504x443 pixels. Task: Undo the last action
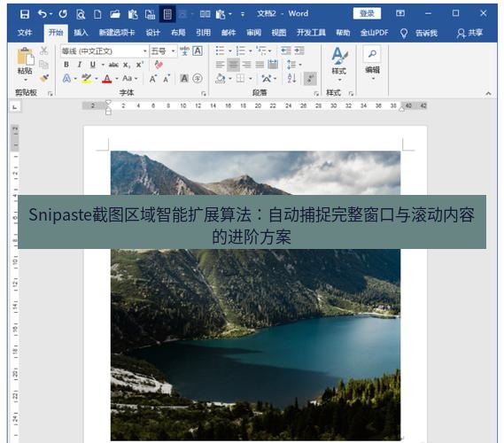[43, 13]
